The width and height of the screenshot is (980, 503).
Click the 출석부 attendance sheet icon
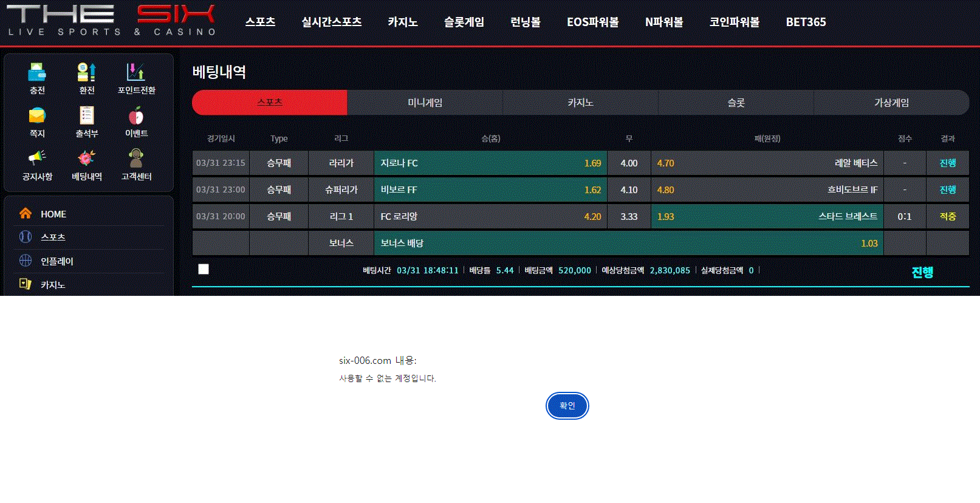(x=87, y=116)
